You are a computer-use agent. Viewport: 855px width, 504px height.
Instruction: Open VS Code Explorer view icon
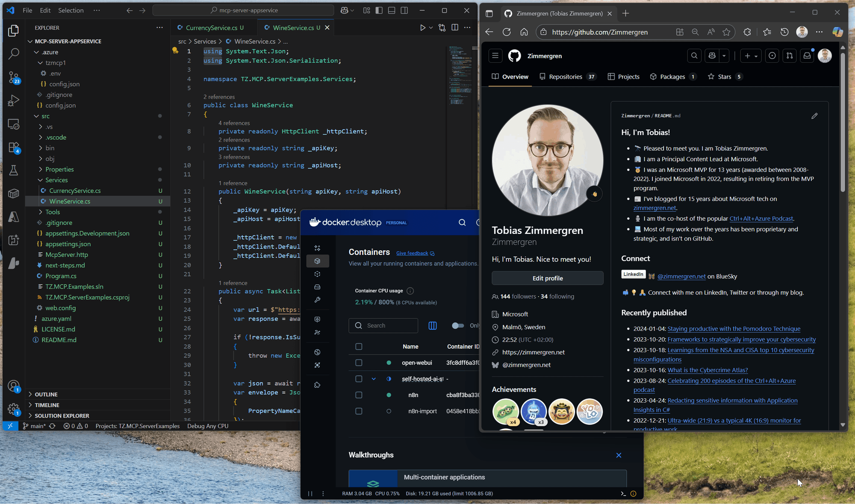point(14,30)
